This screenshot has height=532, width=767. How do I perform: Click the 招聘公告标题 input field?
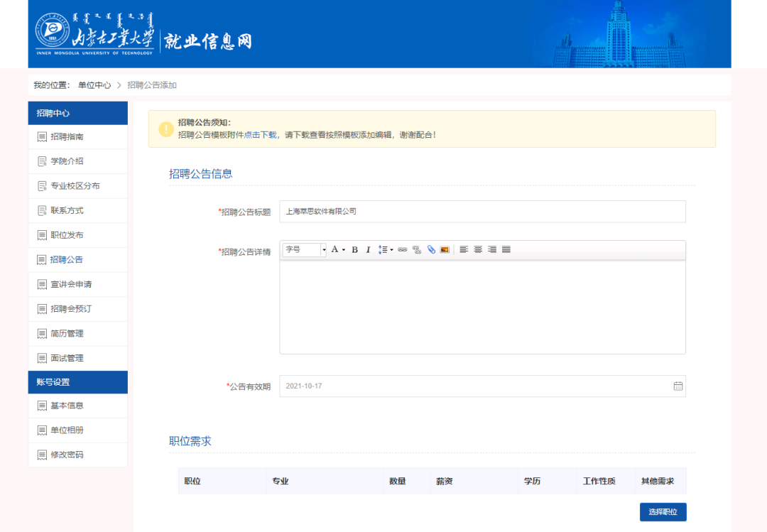click(482, 212)
